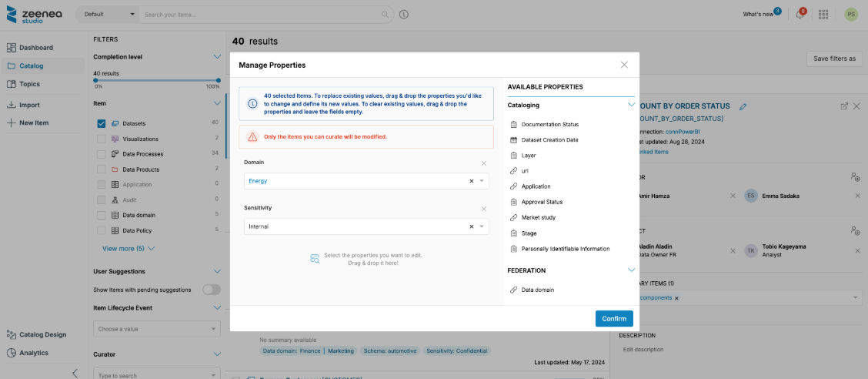Remove the Sensitivity property with X icon
Screen dimensions: 868x379
click(x=484, y=209)
